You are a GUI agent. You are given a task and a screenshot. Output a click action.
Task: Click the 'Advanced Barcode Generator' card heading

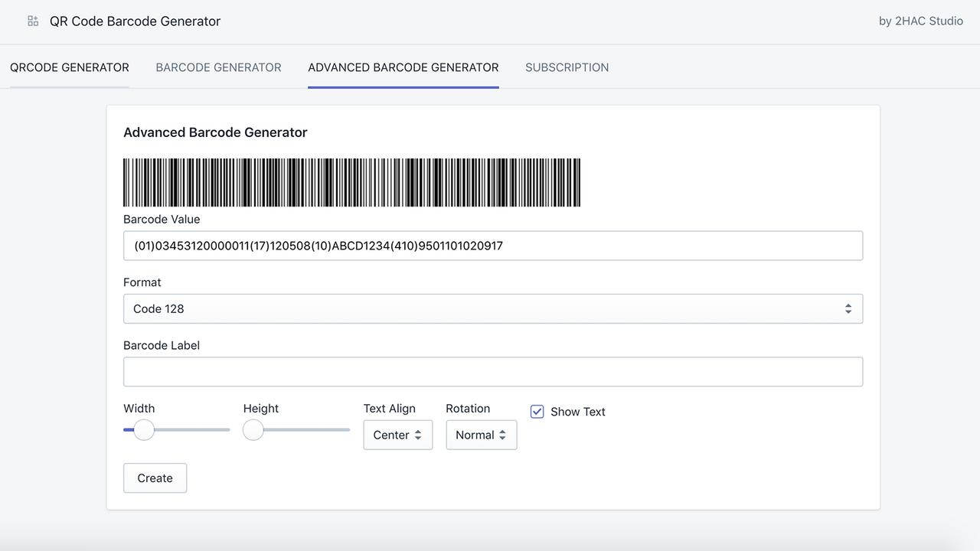[215, 132]
